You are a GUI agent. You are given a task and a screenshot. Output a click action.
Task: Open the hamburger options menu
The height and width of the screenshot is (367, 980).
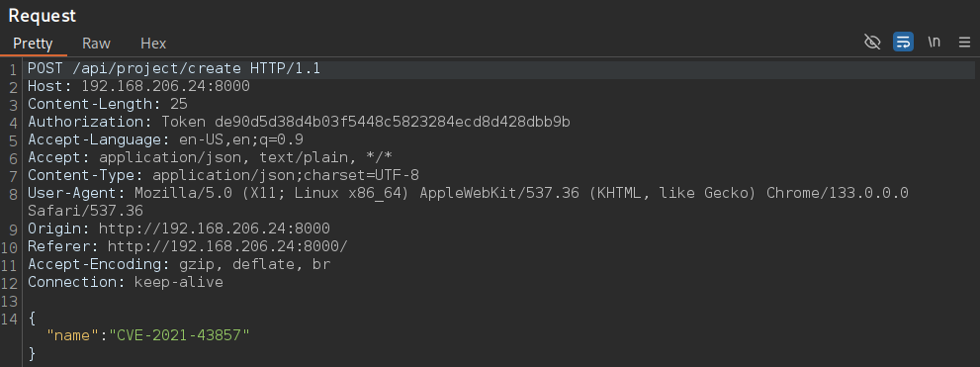pos(964,42)
